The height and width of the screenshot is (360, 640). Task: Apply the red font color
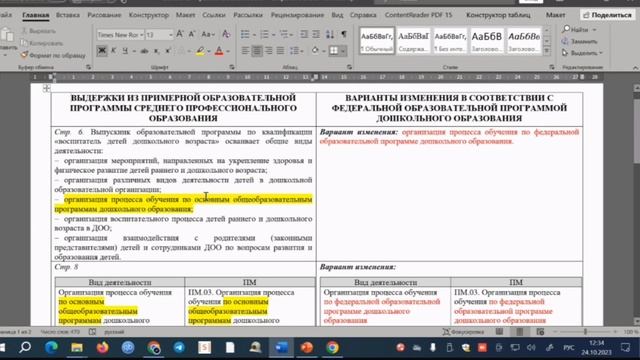tap(219, 51)
